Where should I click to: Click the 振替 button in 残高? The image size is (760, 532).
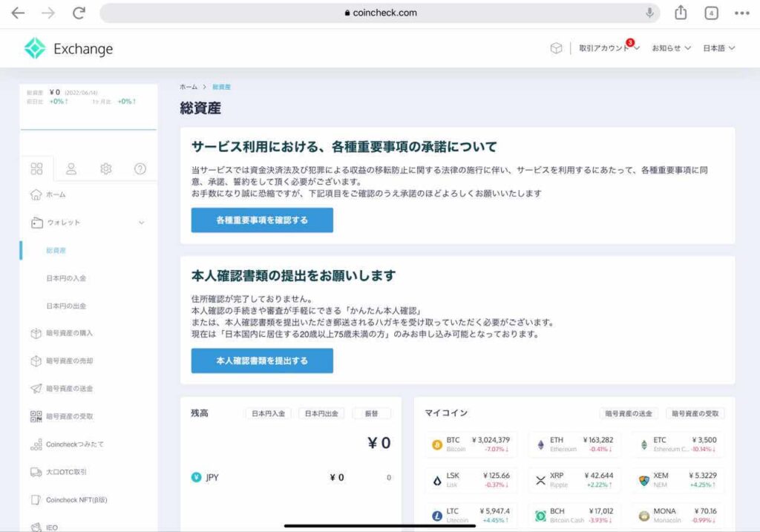click(x=371, y=413)
